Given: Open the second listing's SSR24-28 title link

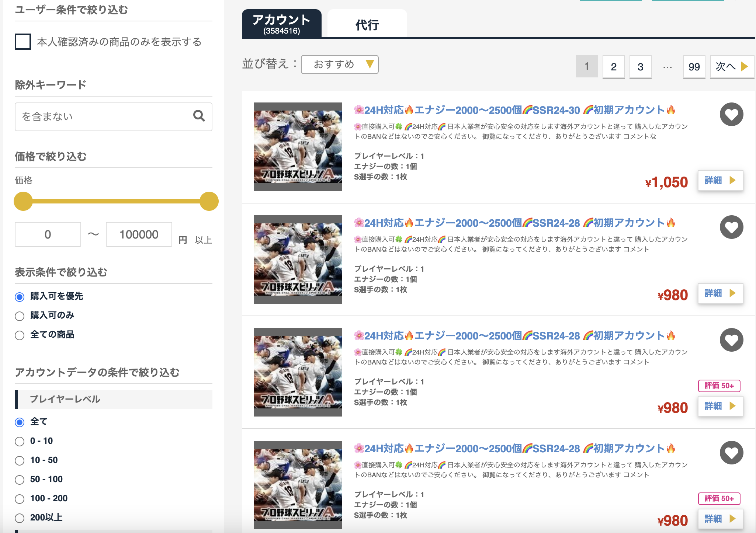Looking at the screenshot, I should pyautogui.click(x=514, y=223).
